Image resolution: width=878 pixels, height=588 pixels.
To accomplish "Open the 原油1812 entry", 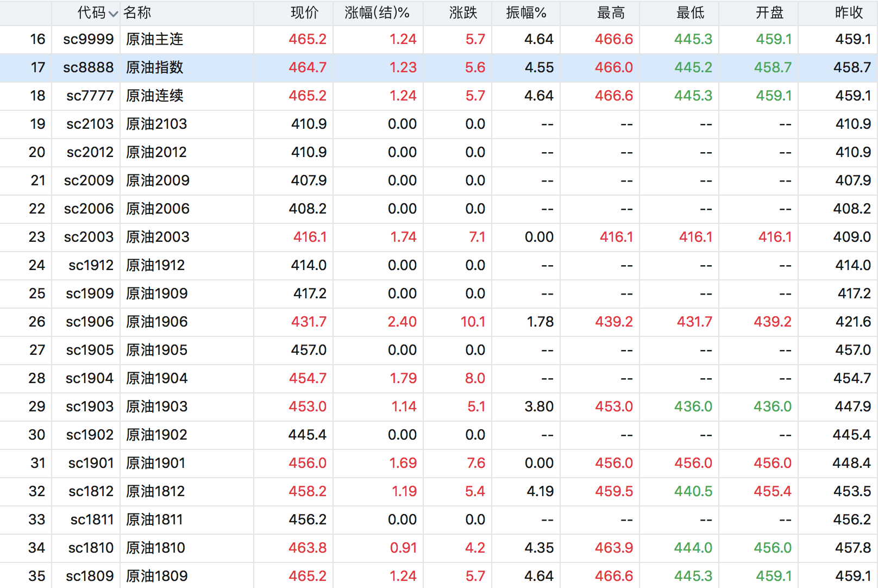I will (156, 491).
